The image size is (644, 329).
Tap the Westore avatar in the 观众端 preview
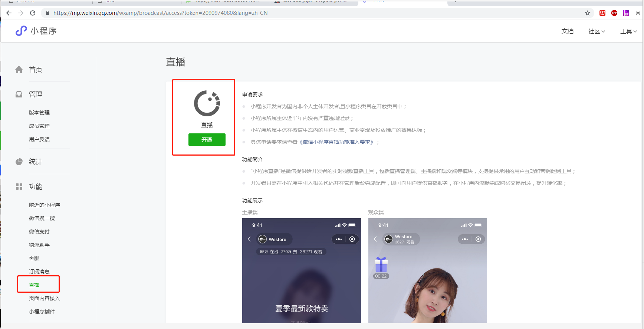tap(388, 239)
